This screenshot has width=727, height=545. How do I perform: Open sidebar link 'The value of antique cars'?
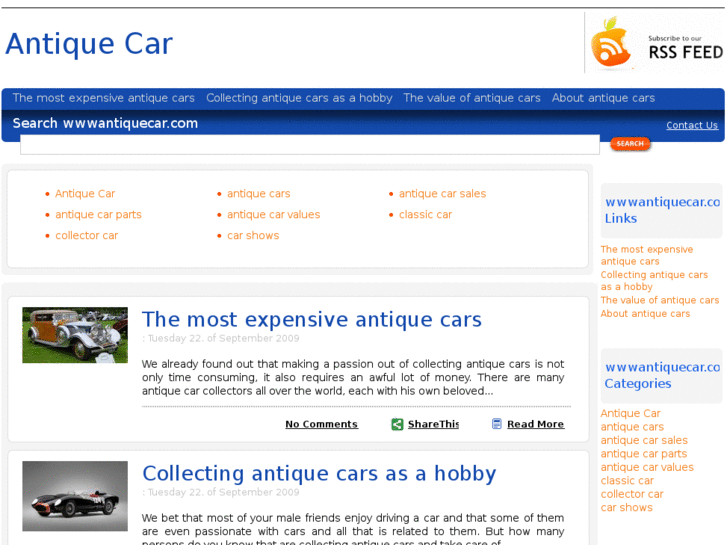point(659,300)
